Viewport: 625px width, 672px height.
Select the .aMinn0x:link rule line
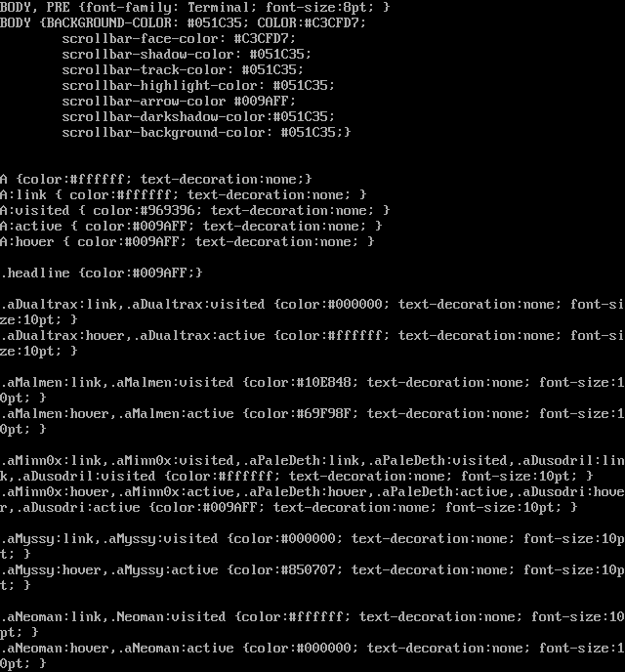(x=312, y=468)
